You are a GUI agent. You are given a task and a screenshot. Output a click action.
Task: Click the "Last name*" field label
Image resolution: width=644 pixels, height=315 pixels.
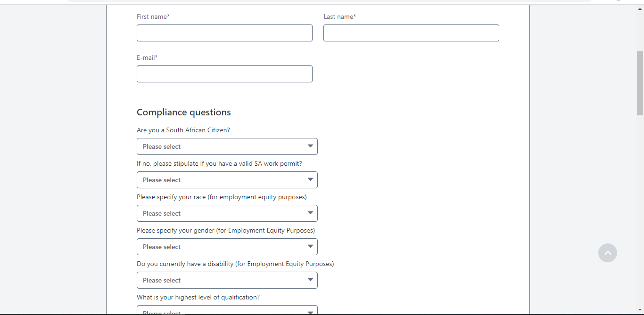point(340,16)
